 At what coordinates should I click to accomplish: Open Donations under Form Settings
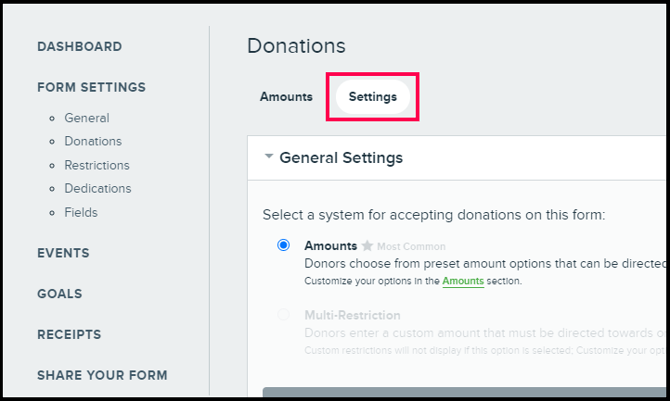pyautogui.click(x=93, y=142)
